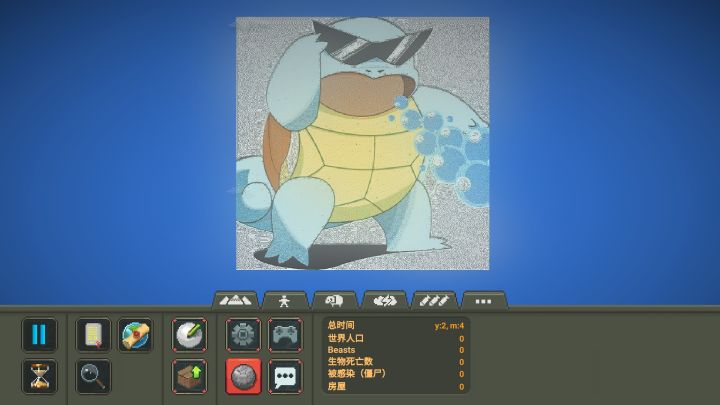Open the world laws scroll icon

pos(93,335)
